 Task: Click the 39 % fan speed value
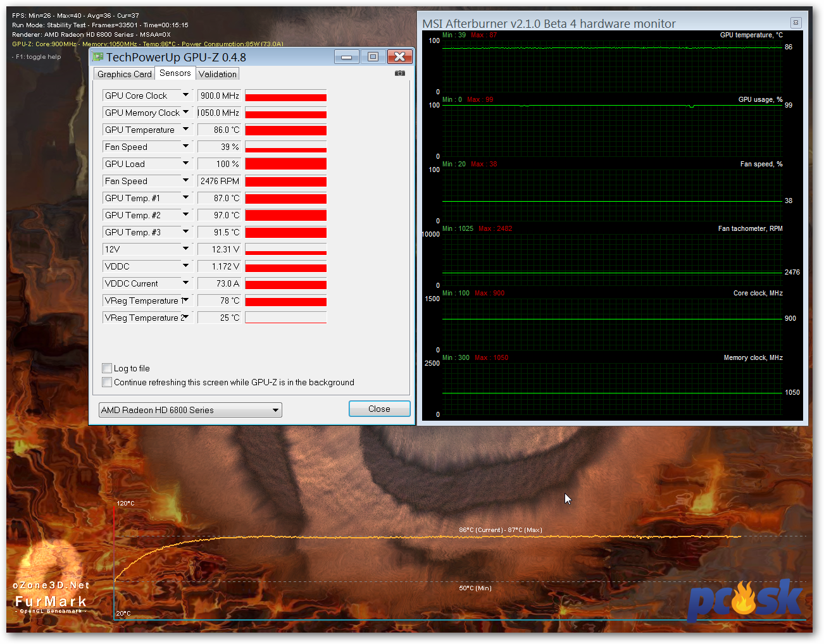(220, 147)
